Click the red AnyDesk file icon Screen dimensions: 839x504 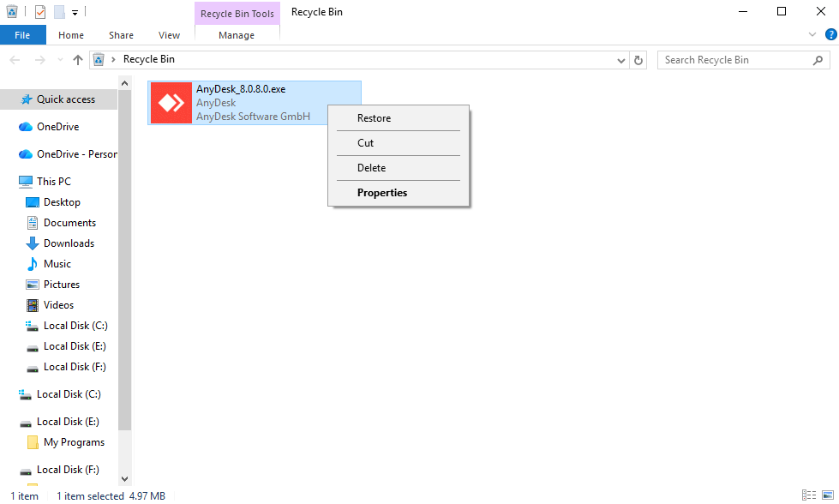(171, 103)
